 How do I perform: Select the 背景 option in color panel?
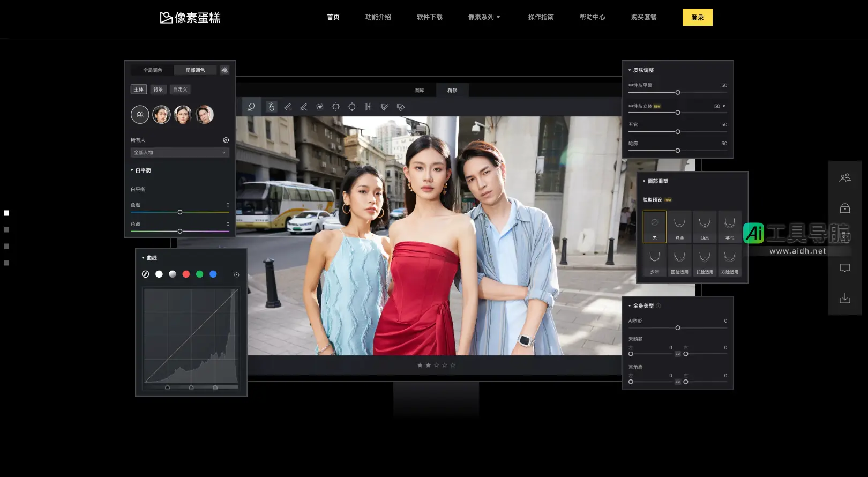(x=158, y=90)
